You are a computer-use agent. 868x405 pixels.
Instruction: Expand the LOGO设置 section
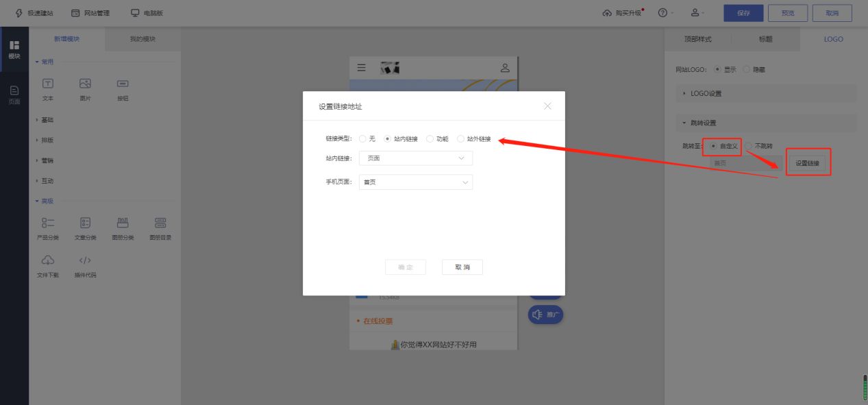(x=766, y=93)
